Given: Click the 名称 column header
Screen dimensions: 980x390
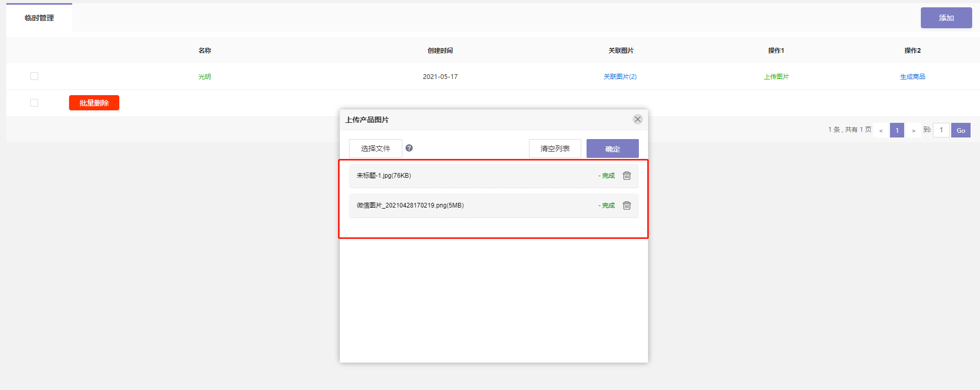Looking at the screenshot, I should tap(205, 51).
